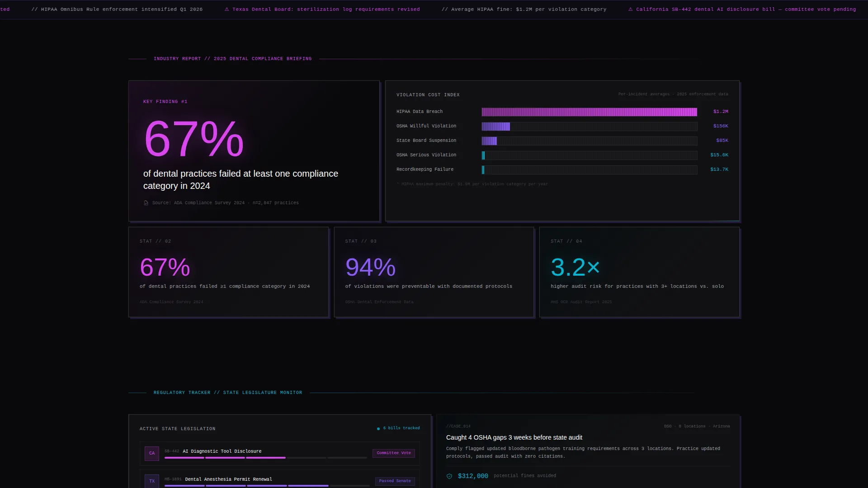Screen dimensions: 868x488
Task: Click the teal dot beside 6 bills tracked
Action: [378, 429]
